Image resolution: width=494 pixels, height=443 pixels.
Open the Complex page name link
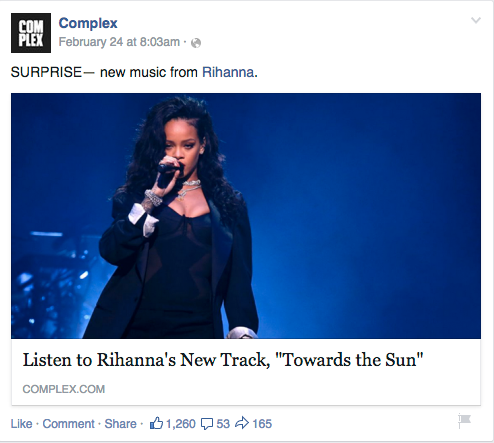coord(88,23)
